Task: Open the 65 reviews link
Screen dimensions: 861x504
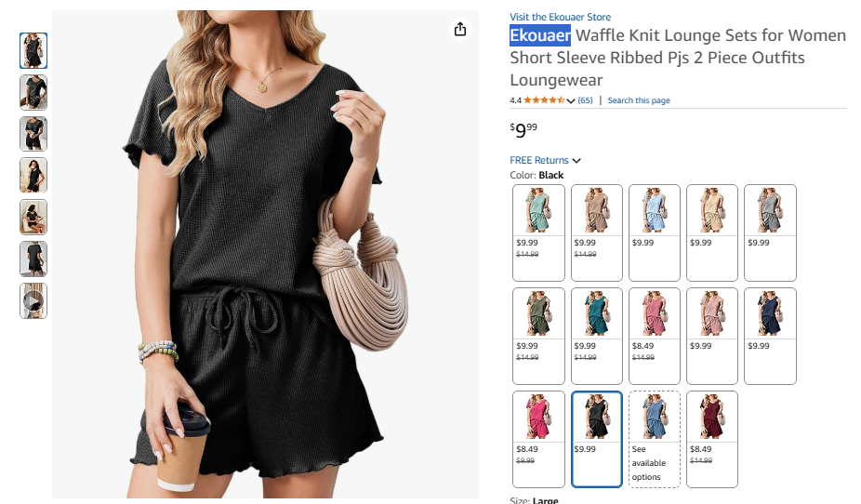Action: 586,100
